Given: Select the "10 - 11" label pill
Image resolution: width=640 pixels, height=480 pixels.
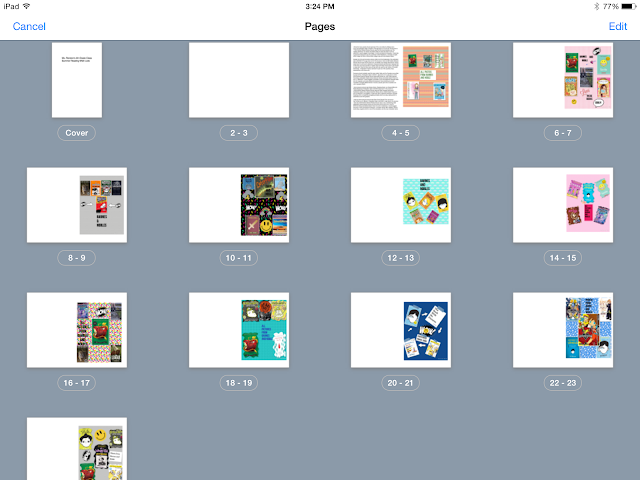Looking at the screenshot, I should point(239,258).
